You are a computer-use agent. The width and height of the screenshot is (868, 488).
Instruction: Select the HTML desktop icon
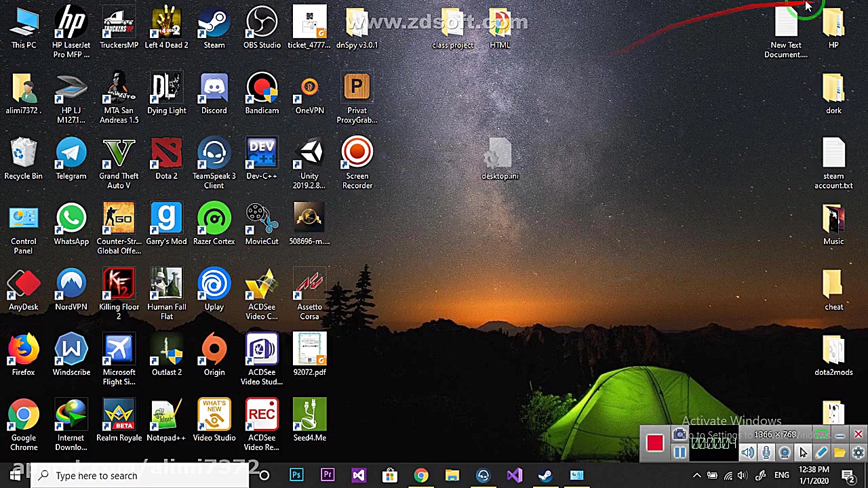tap(500, 28)
